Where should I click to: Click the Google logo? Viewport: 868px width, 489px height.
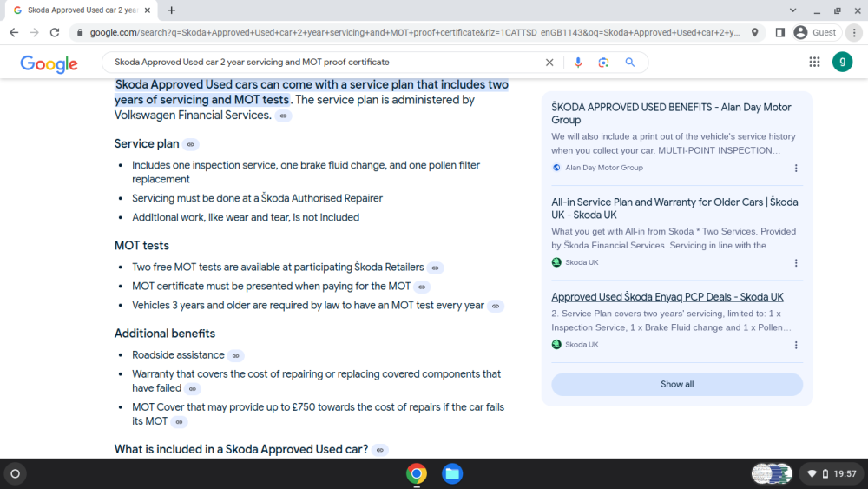coord(49,63)
